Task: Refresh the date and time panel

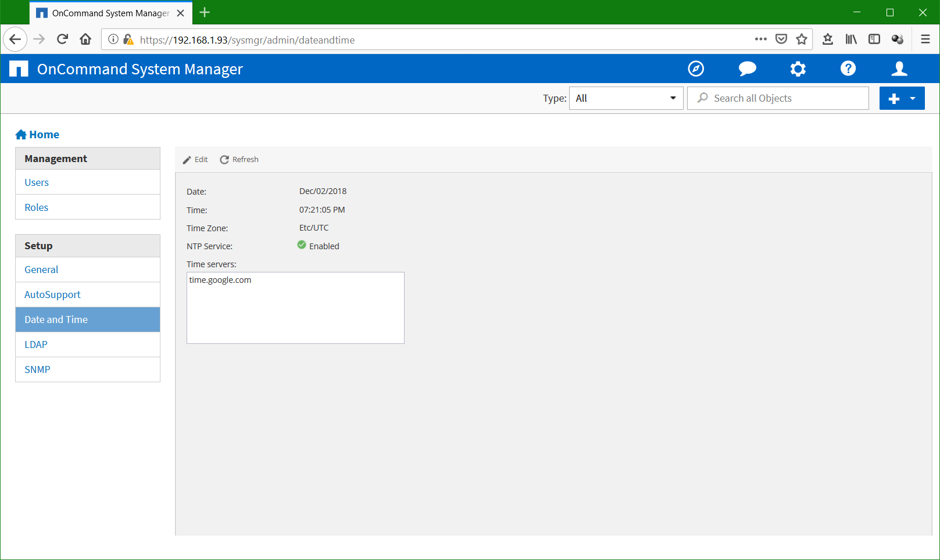Action: click(x=239, y=159)
